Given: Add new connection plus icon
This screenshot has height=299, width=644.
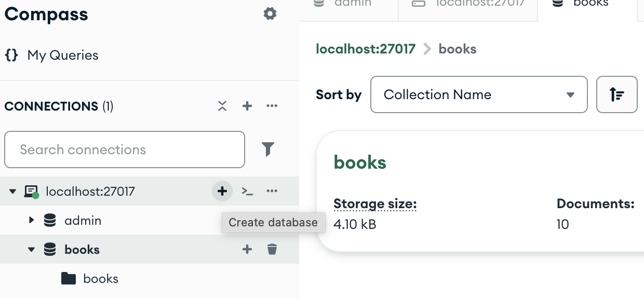Looking at the screenshot, I should [247, 106].
